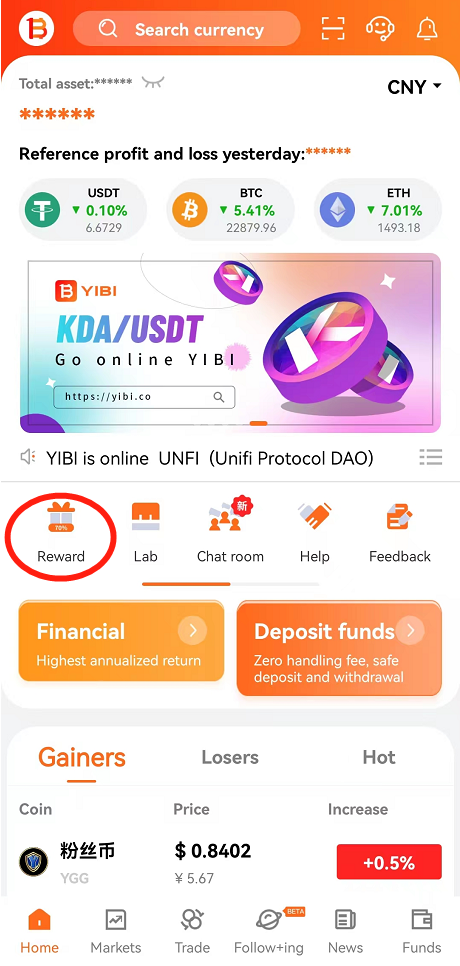
Task: Open the KDA/USDT promotional banner
Action: pyautogui.click(x=230, y=343)
